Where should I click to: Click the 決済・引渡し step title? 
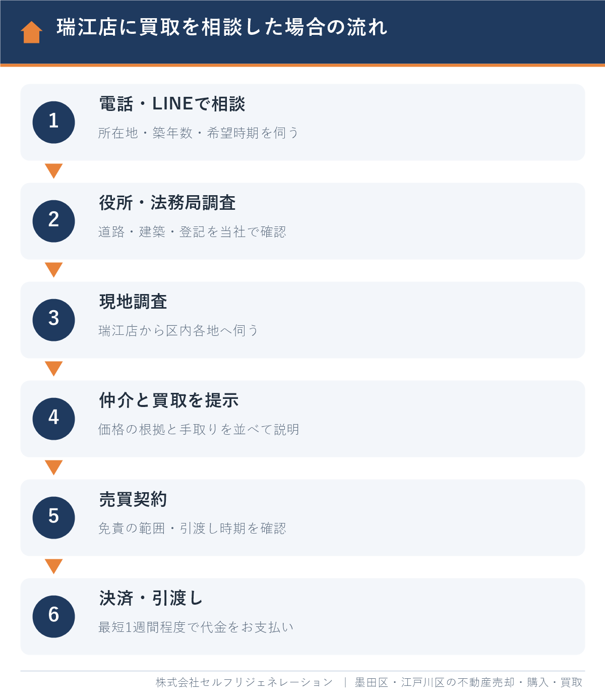tap(151, 598)
